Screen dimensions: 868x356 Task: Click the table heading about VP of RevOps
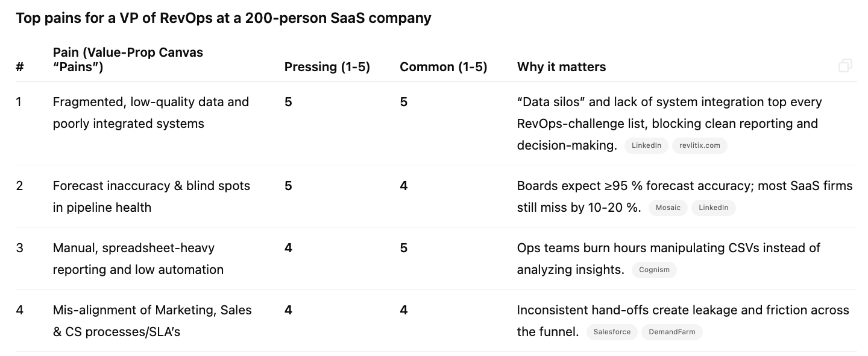tap(224, 18)
